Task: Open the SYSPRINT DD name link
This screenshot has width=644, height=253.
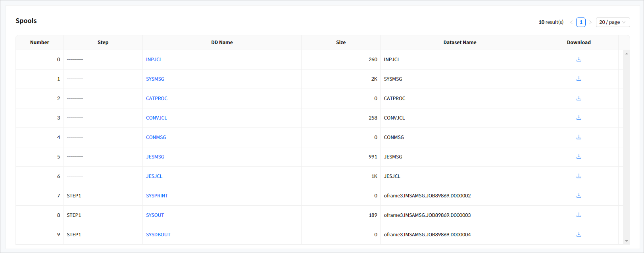Action: [157, 196]
